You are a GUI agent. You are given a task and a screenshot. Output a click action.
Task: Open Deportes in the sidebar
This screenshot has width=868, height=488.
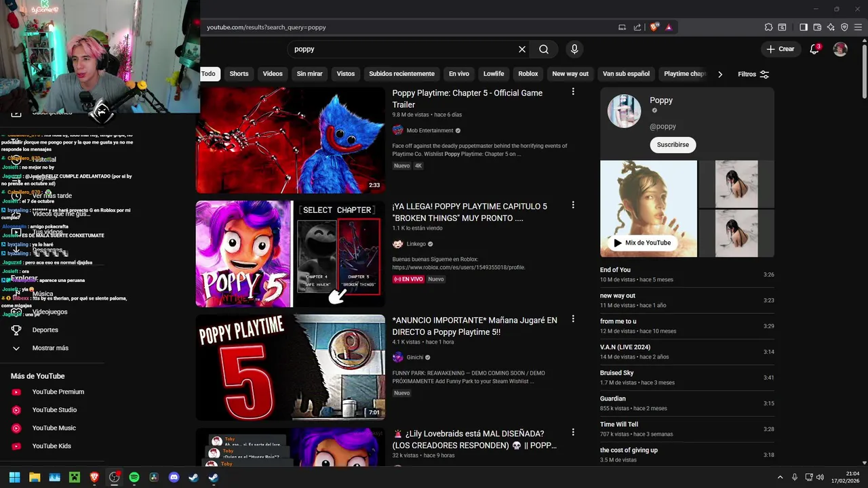coord(45,330)
